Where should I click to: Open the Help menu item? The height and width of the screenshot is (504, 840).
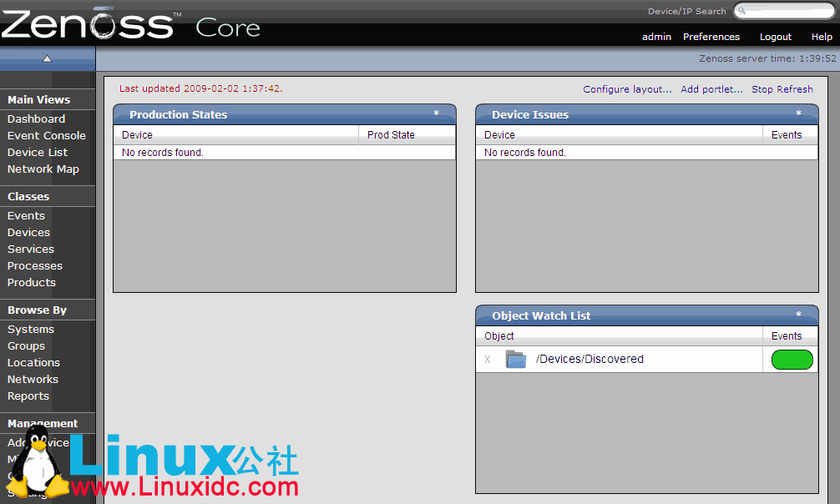822,37
